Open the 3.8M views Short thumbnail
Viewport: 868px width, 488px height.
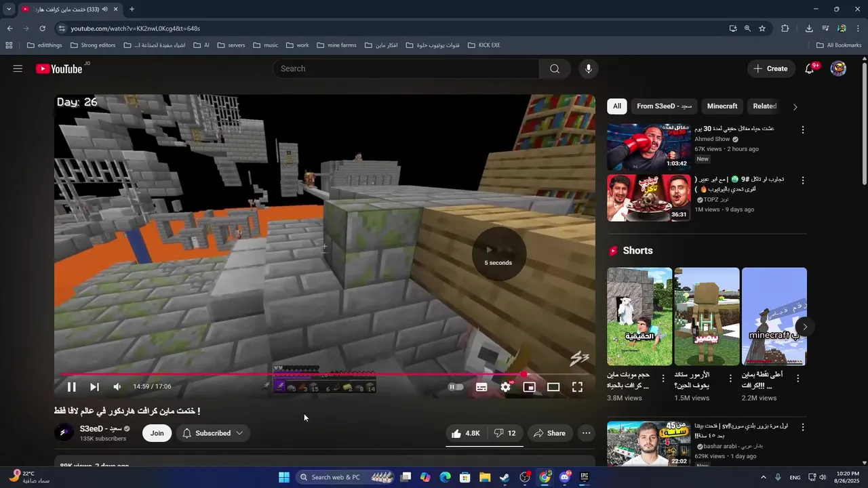(x=639, y=317)
